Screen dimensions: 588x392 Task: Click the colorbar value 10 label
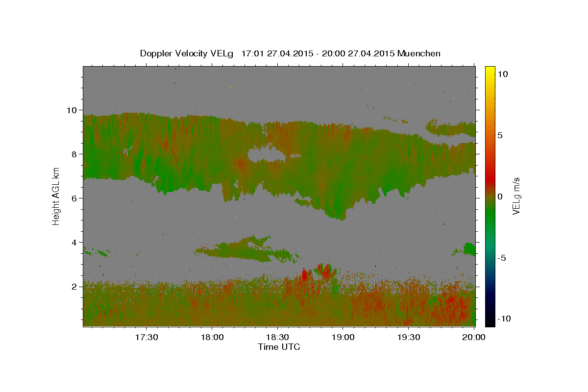click(x=503, y=73)
